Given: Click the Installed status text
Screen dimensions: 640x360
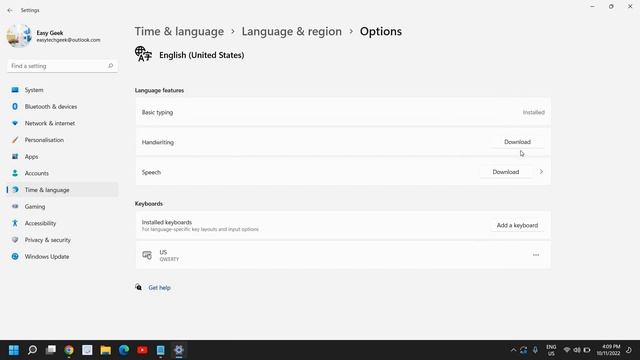Looking at the screenshot, I should [x=533, y=112].
